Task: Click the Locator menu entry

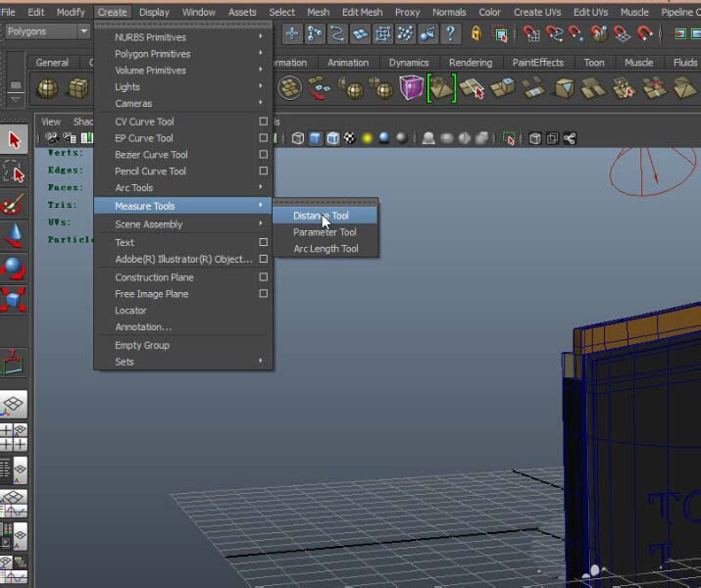Action: coord(130,311)
